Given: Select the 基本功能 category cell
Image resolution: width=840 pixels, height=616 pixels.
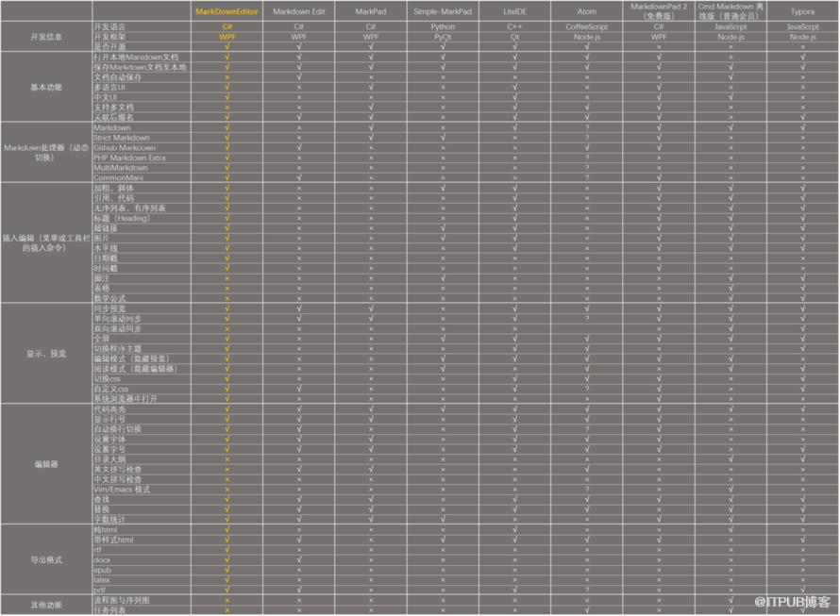Looking at the screenshot, I should 46,88.
